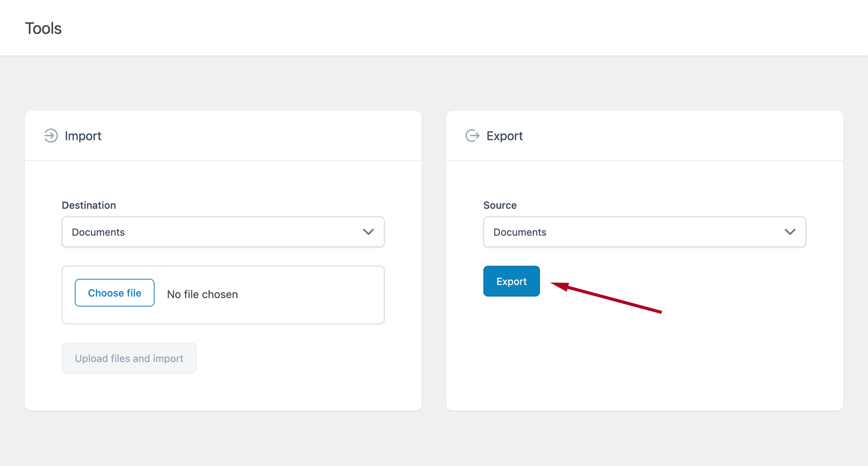
Task: Click the Source label text
Action: (500, 205)
